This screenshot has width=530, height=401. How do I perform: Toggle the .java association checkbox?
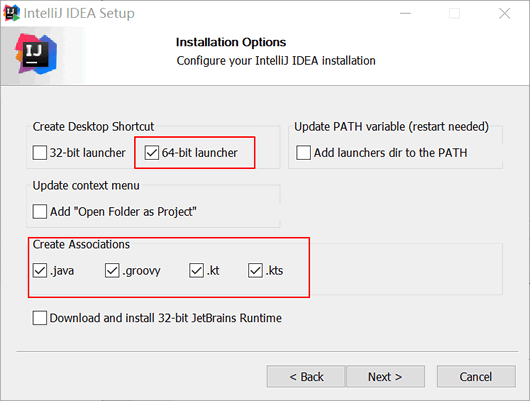click(40, 270)
